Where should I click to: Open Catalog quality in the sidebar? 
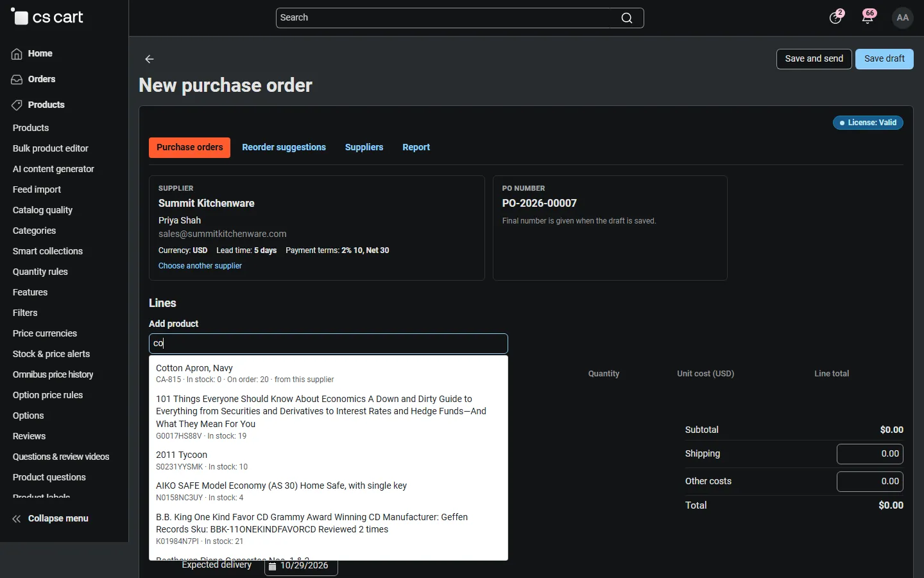42,210
